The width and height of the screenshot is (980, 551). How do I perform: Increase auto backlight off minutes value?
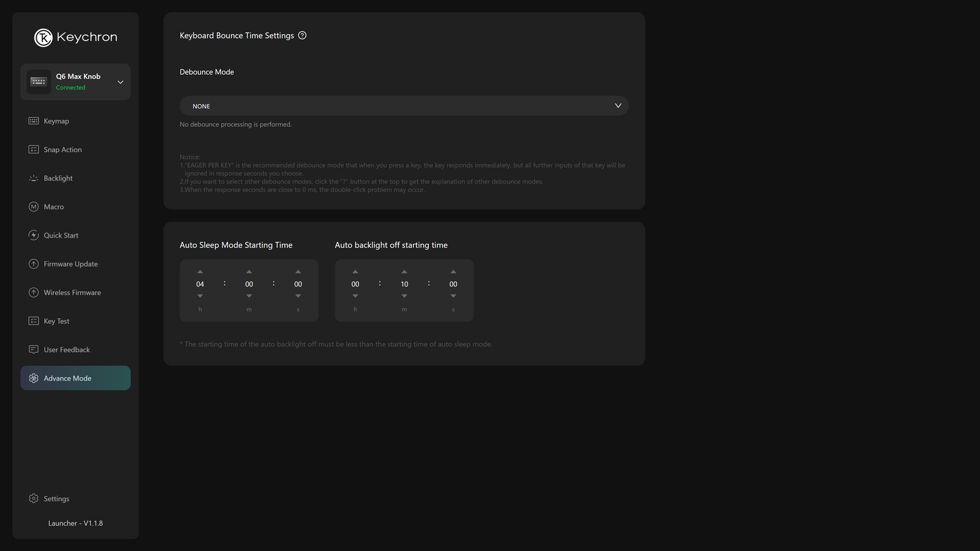[404, 272]
